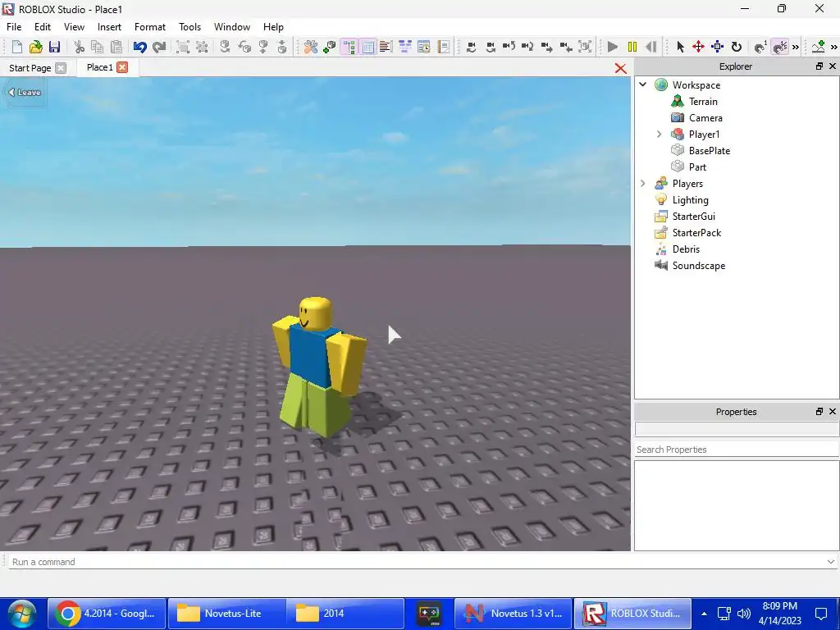The image size is (840, 630).
Task: Set grid snapping to 1 stud
Action: (x=760, y=47)
